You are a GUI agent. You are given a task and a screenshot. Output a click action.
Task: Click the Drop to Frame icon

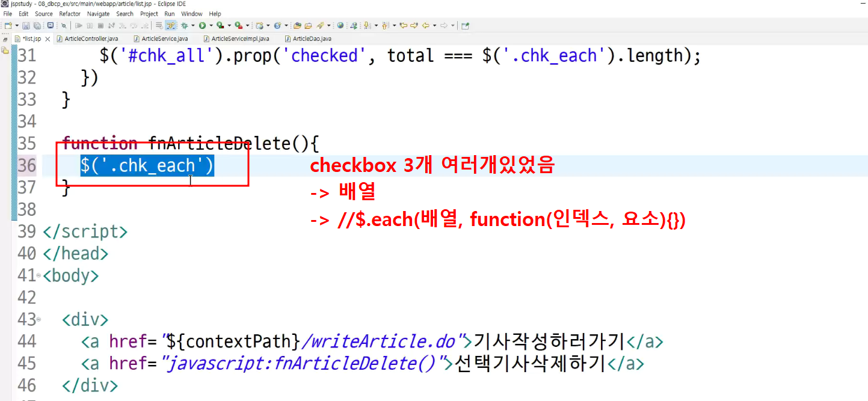point(159,25)
